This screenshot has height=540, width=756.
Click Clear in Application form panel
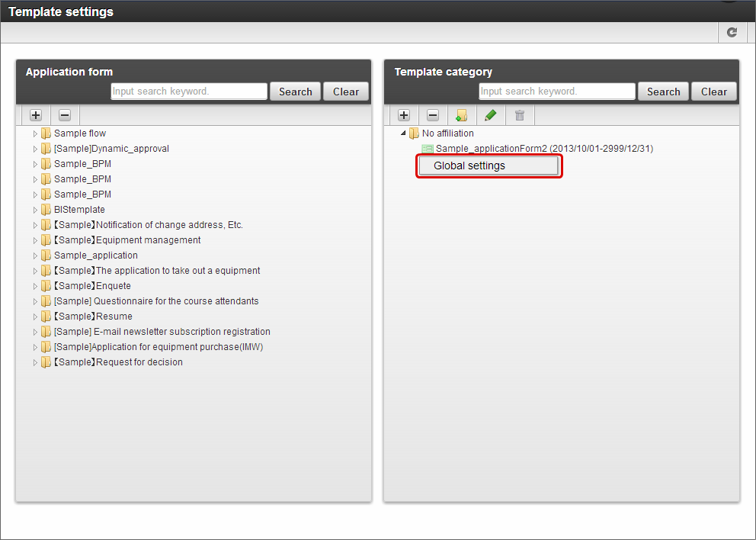[346, 92]
